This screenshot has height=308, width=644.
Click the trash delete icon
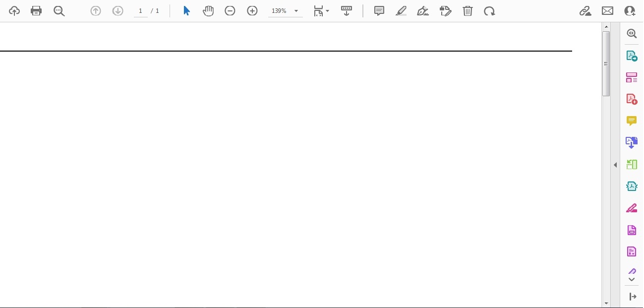click(468, 11)
